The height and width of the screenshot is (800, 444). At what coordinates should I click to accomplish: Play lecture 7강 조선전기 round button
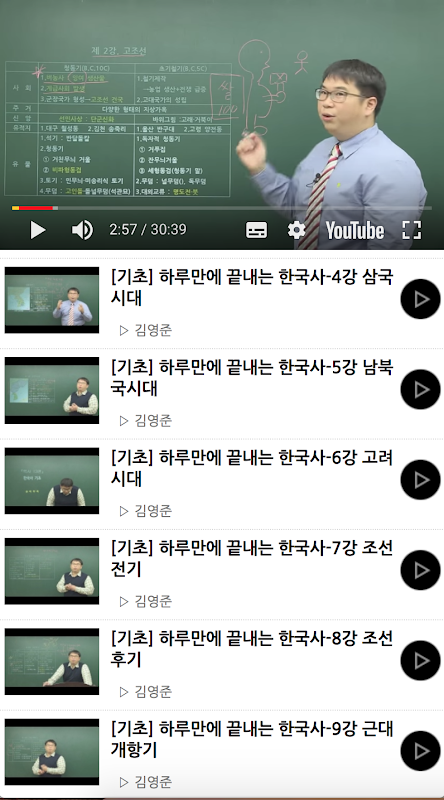click(420, 570)
